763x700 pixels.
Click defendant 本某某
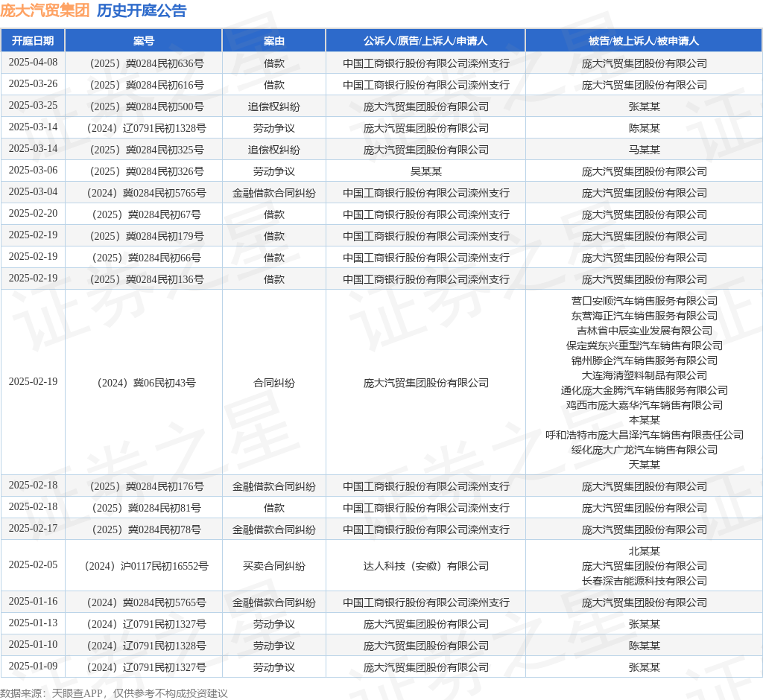tap(645, 420)
